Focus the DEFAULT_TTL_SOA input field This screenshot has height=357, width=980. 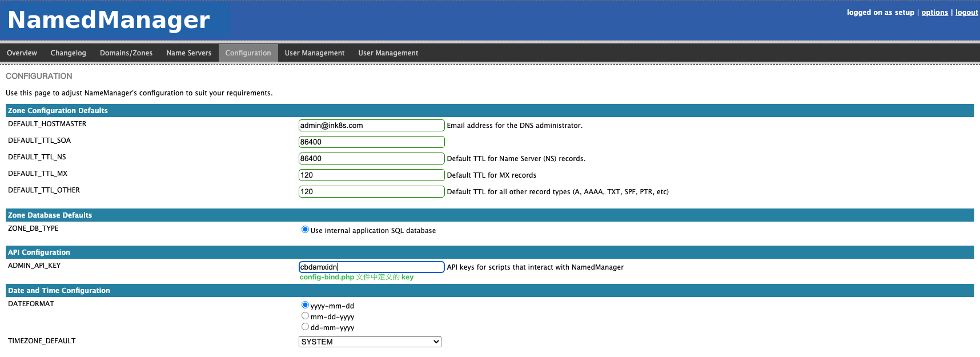(371, 142)
